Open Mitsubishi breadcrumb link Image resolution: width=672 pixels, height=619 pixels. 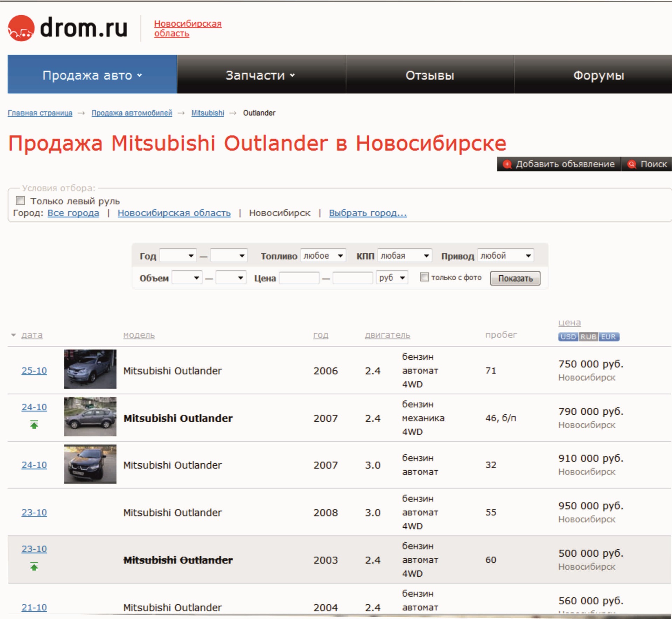[x=208, y=113]
